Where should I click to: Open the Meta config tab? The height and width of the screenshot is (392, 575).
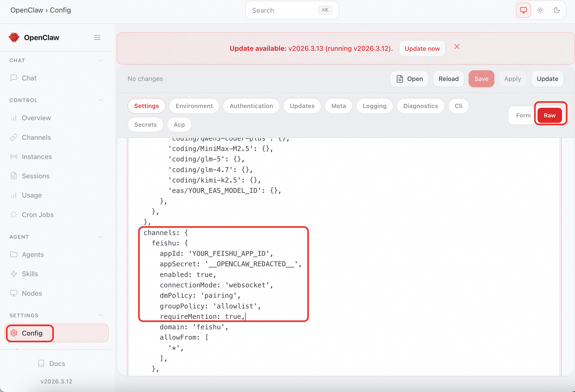338,106
